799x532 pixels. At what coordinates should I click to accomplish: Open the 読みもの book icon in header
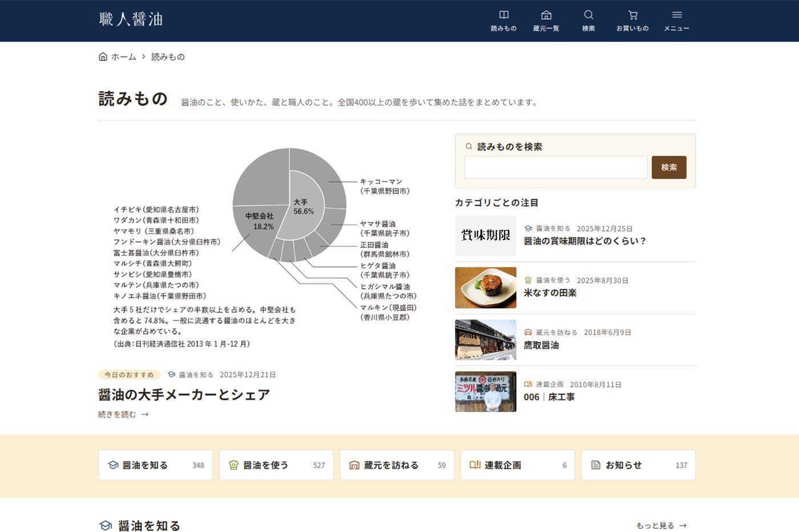503,15
